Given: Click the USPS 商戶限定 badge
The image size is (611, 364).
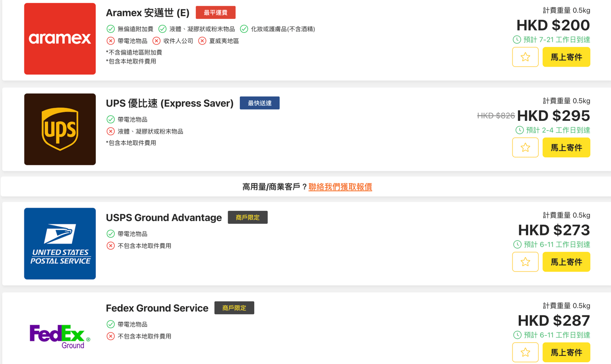Looking at the screenshot, I should click(x=247, y=218).
